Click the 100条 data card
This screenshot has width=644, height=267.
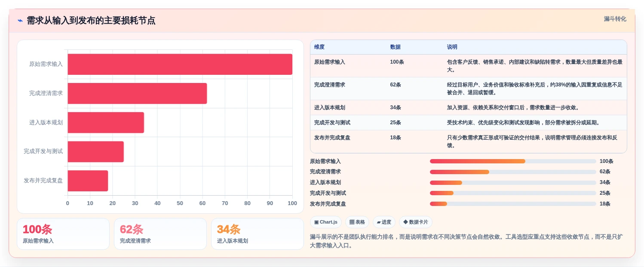coord(63,234)
